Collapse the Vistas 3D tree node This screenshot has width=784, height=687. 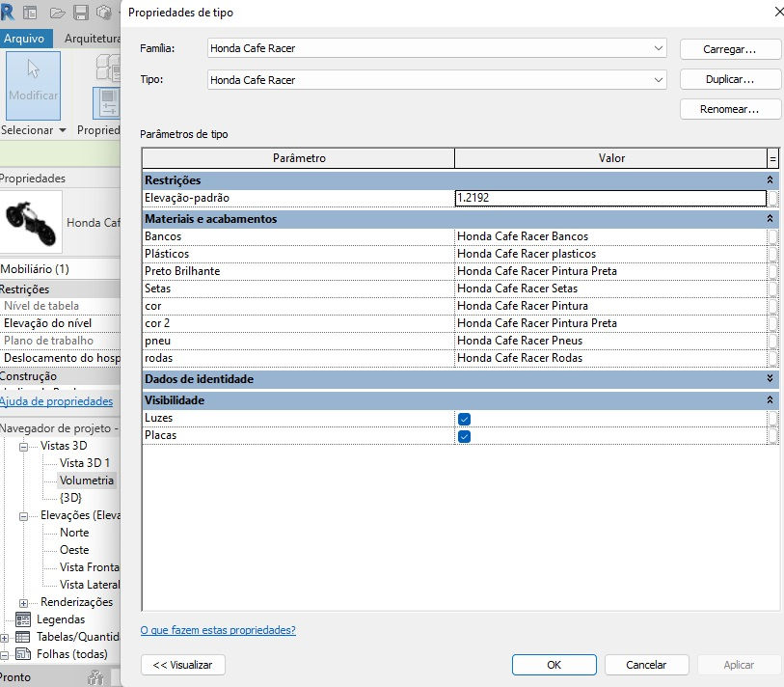23,447
